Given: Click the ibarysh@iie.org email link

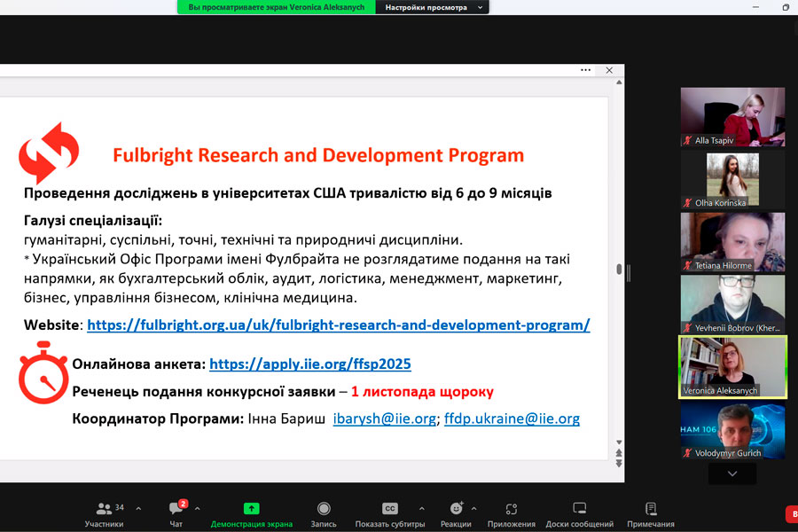Looking at the screenshot, I should (384, 419).
